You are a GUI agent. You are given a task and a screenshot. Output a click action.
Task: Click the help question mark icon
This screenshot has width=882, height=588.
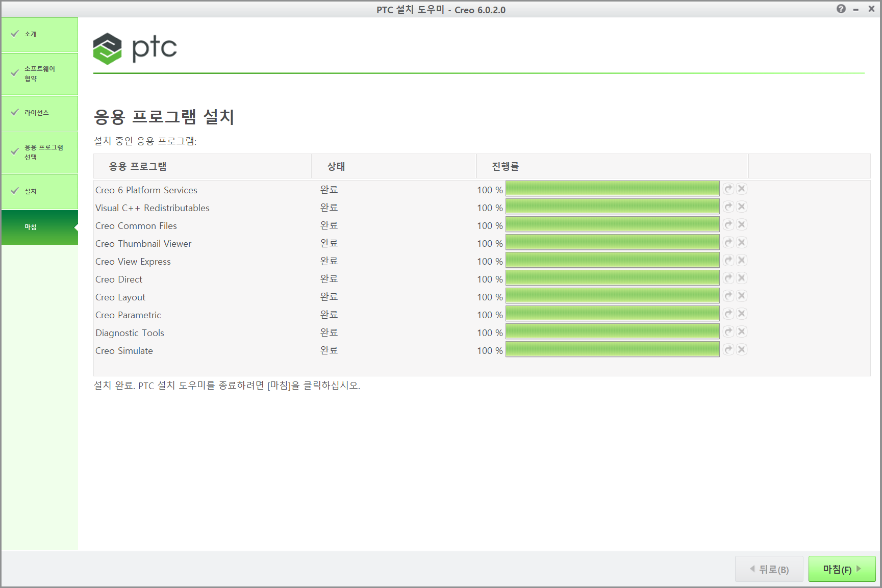pos(841,9)
